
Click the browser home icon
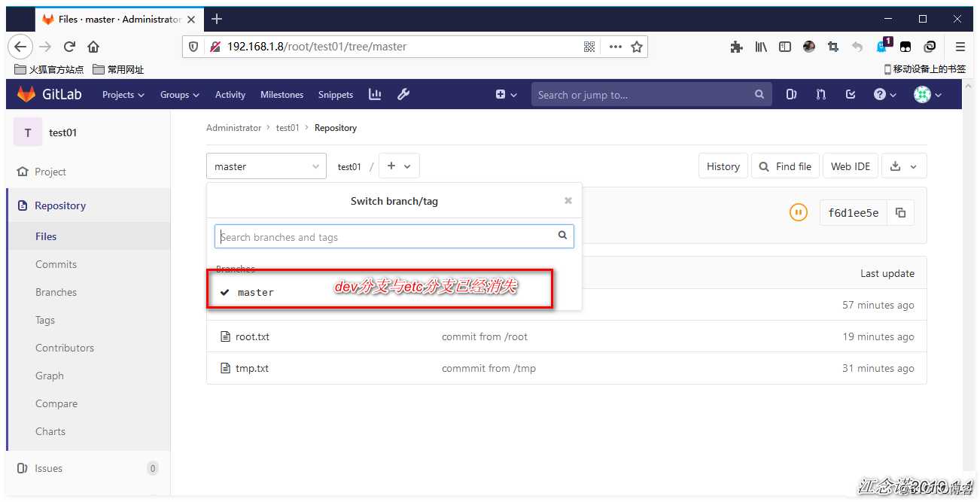(x=93, y=47)
